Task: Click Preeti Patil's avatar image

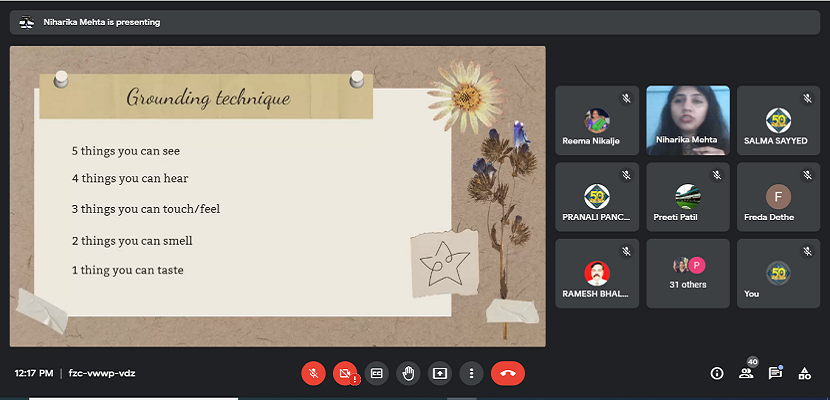Action: (688, 197)
